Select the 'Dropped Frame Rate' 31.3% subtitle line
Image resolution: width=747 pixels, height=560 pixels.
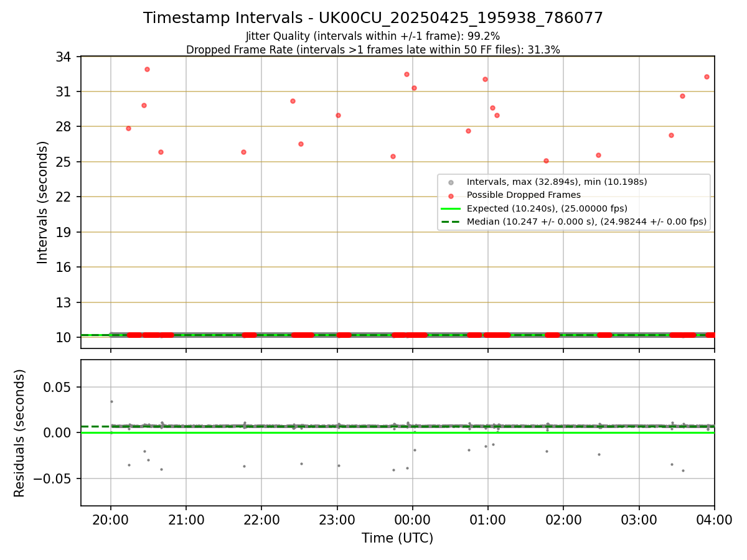coord(373,50)
